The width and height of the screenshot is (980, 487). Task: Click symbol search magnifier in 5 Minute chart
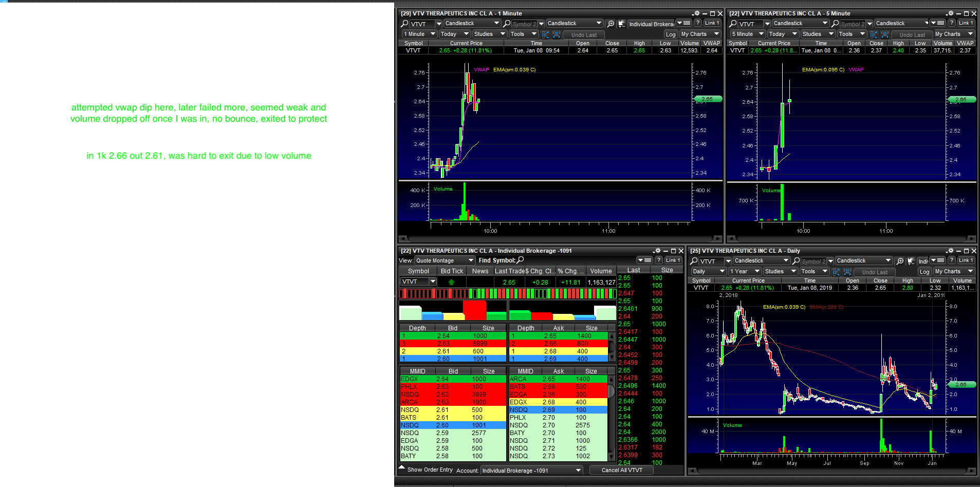733,24
